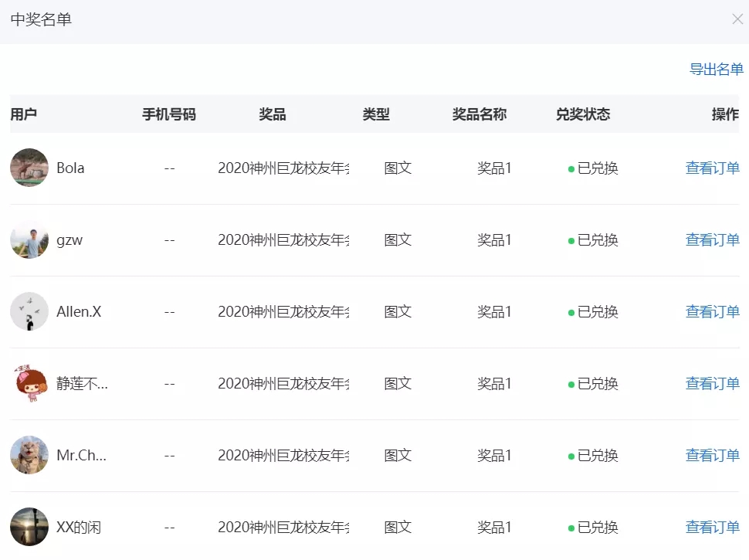Click Mr.Ch's cat avatar
The height and width of the screenshot is (560, 749).
29,455
